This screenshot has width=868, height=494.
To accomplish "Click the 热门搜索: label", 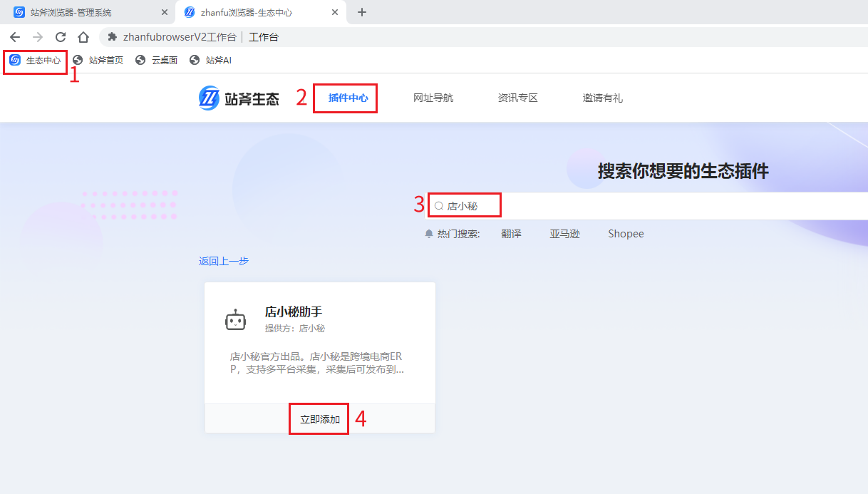I will coord(458,234).
